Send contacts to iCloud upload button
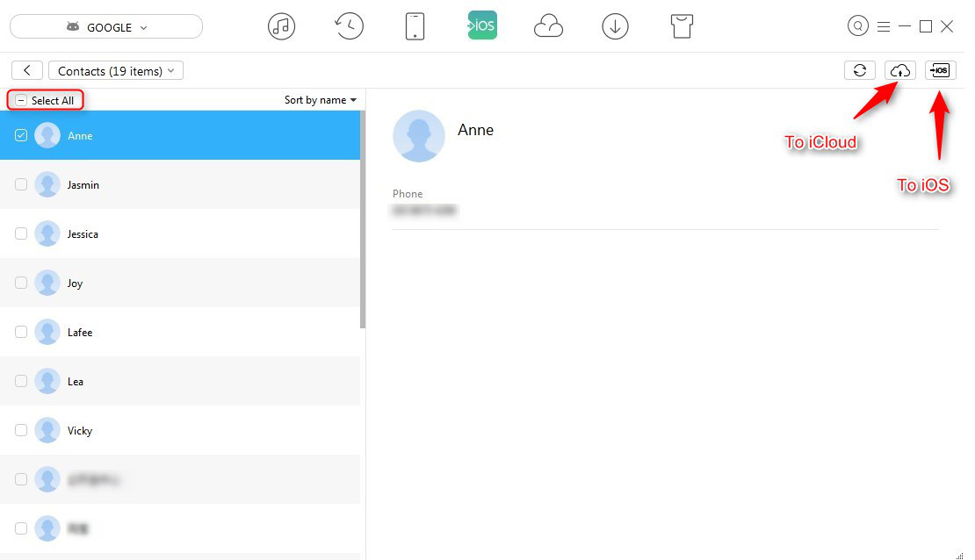This screenshot has height=560, width=975. (899, 70)
